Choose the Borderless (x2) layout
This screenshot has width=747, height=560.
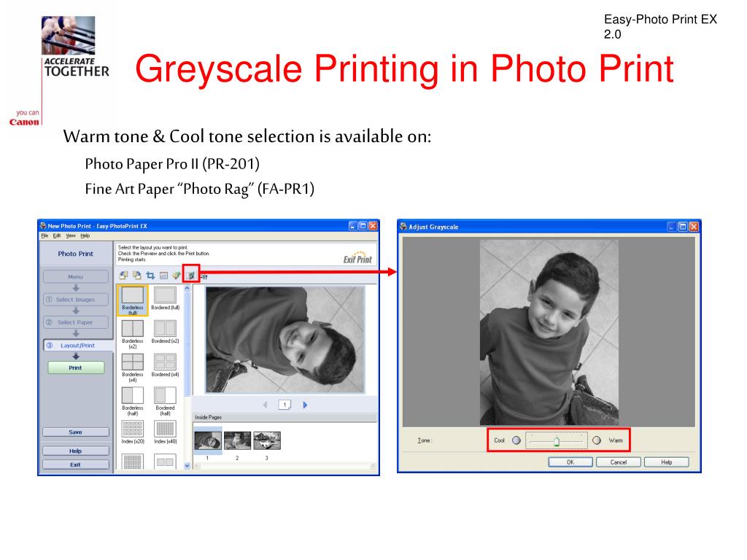coord(133,334)
